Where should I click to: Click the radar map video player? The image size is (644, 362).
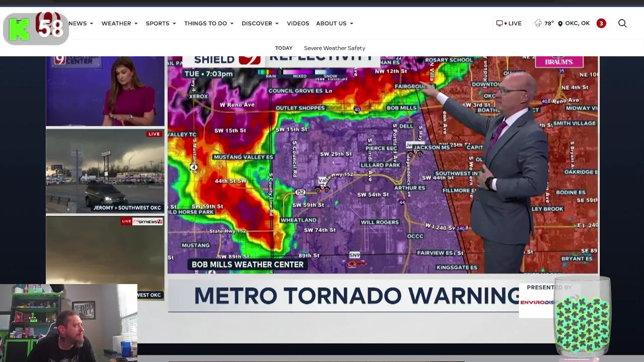383,165
